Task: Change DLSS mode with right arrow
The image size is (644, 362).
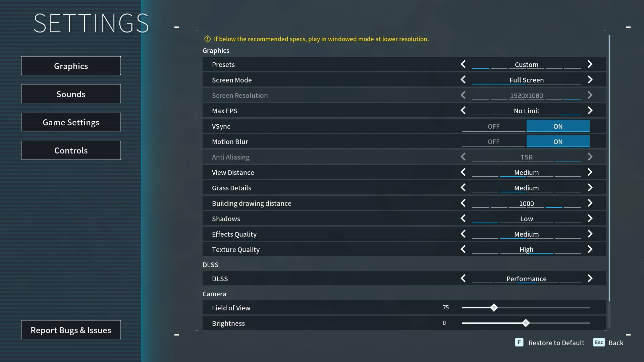Action: click(590, 278)
